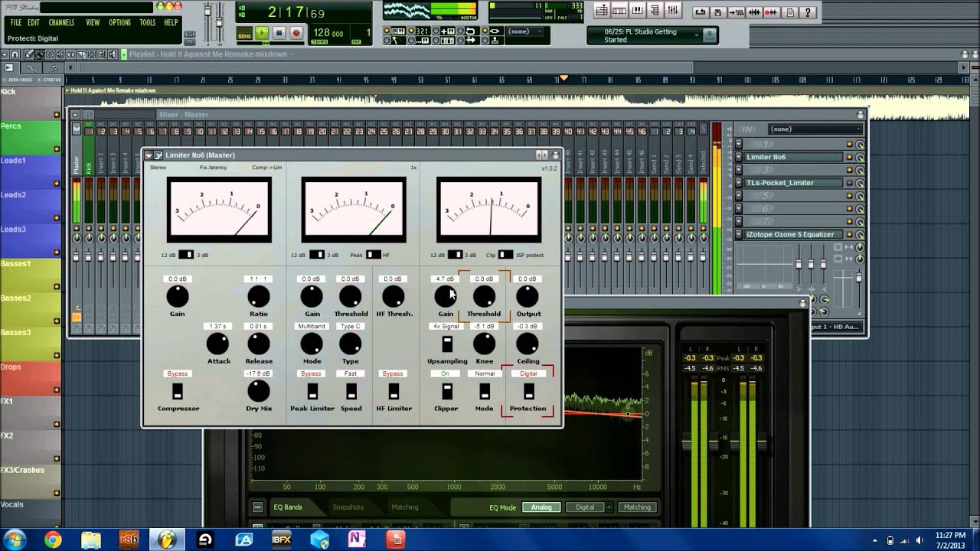Open the iZotope Ozone 5 Equalizer slot arrow

(x=739, y=234)
